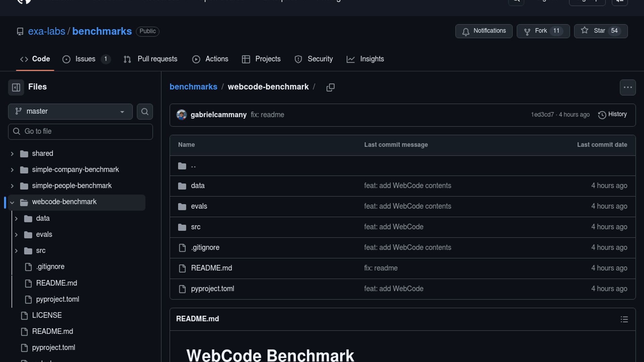644x362 pixels.
Task: Expand the simple-people-benchmark folder chevron
Action: [12, 186]
